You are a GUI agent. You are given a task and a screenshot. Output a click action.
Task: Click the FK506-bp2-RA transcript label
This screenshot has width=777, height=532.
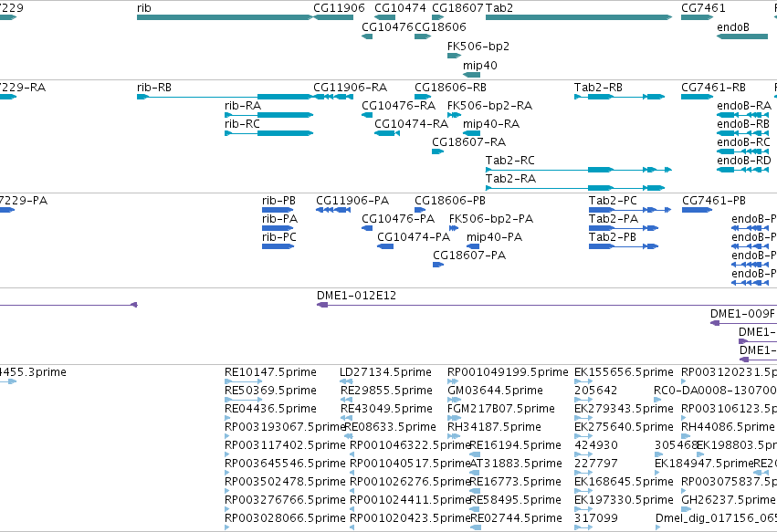[489, 106]
